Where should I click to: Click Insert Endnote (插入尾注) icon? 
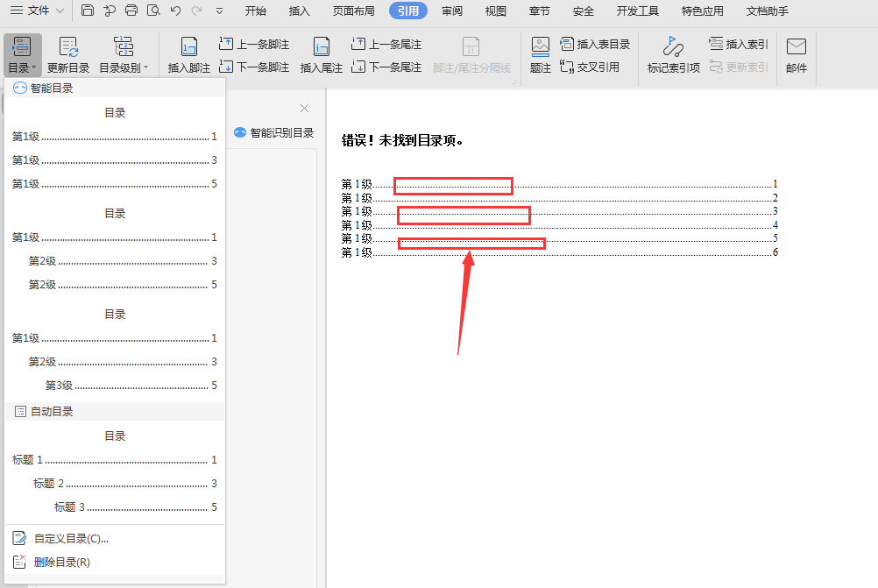[x=322, y=47]
